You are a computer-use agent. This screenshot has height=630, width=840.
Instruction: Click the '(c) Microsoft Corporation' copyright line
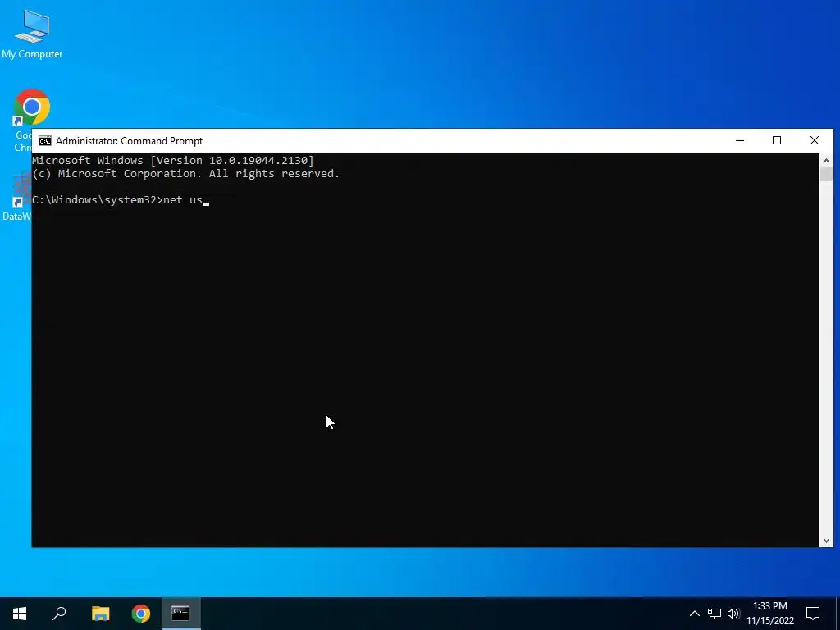(186, 174)
